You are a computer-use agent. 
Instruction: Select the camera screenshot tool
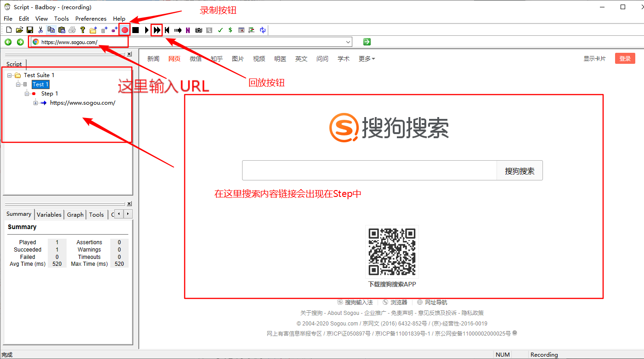click(198, 30)
